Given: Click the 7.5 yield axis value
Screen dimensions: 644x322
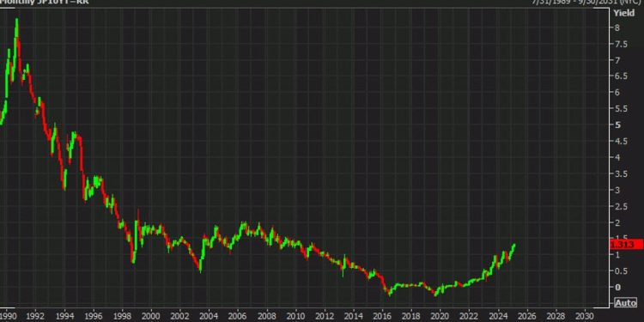Looking at the screenshot, I should 621,44.
